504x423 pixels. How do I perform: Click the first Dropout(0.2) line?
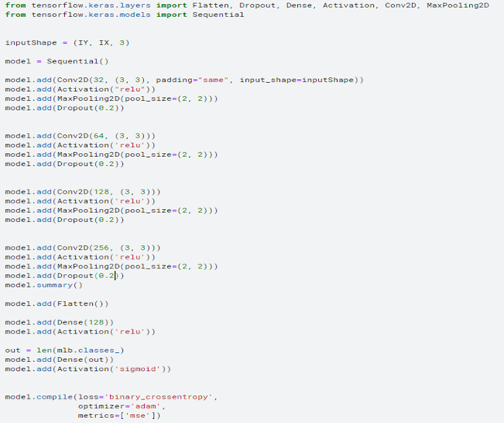(64, 108)
